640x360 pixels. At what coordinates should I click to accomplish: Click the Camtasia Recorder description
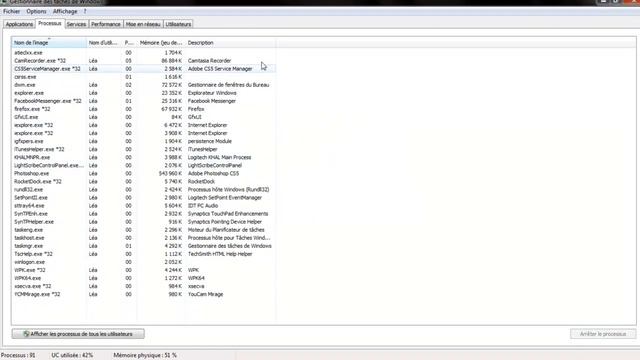(209, 60)
